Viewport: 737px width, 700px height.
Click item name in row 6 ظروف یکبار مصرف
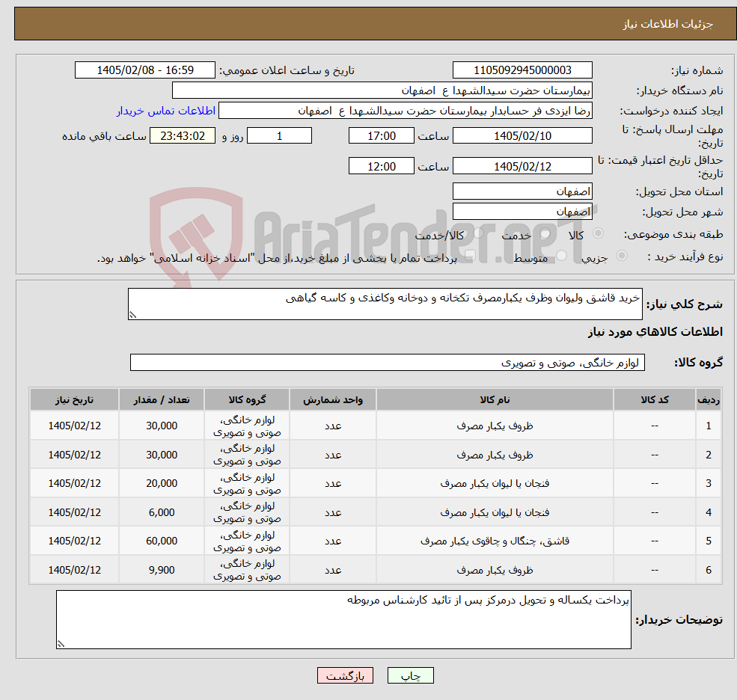click(x=495, y=571)
